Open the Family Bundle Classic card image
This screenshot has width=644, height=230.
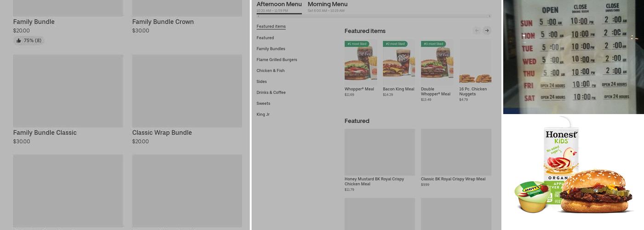click(x=68, y=91)
